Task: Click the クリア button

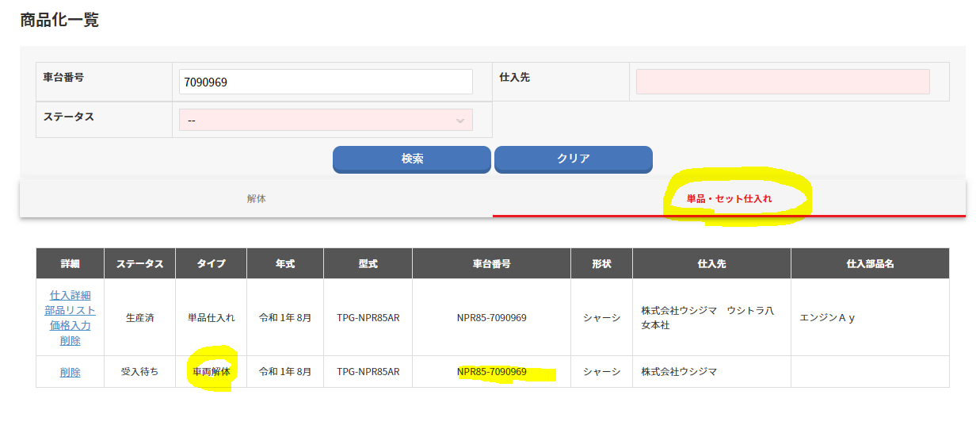Action: point(574,159)
